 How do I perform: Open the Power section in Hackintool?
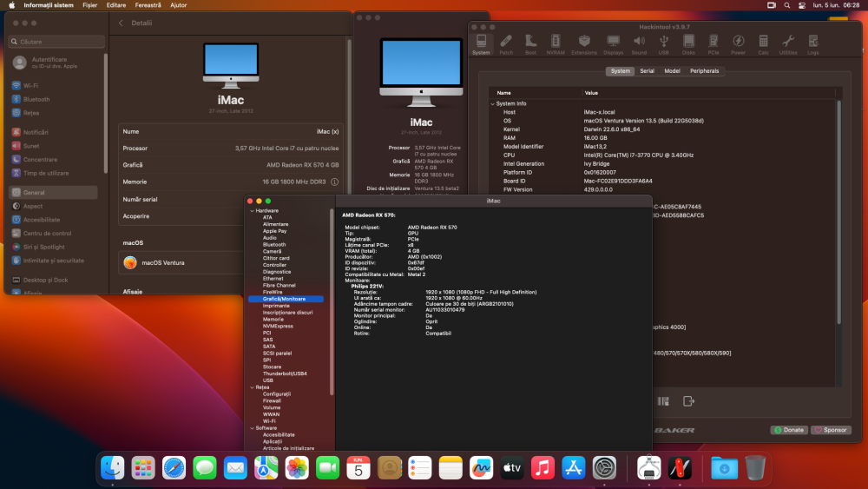738,44
